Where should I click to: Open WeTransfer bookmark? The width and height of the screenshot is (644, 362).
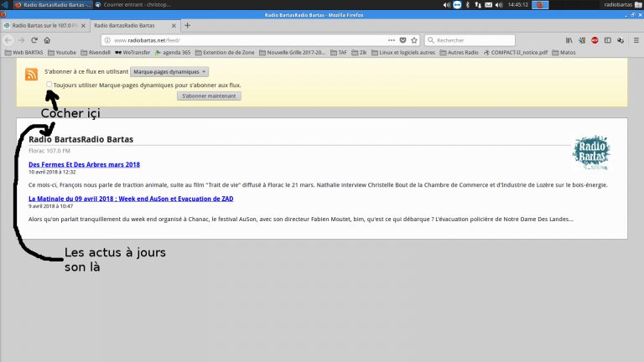point(132,53)
